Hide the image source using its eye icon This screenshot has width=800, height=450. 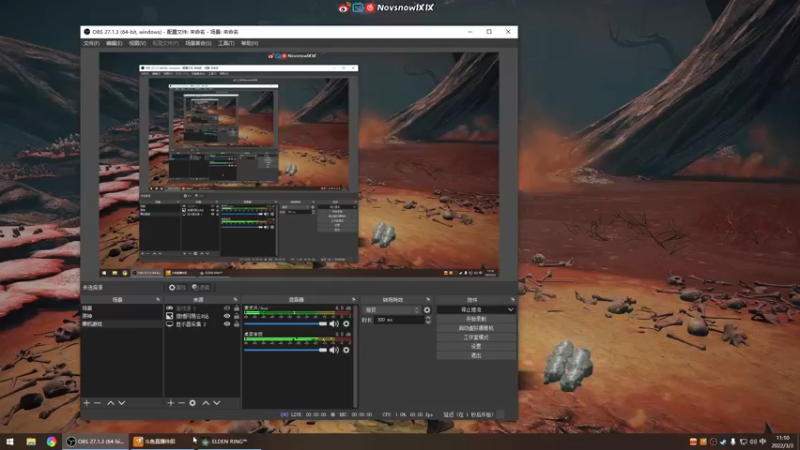click(227, 316)
